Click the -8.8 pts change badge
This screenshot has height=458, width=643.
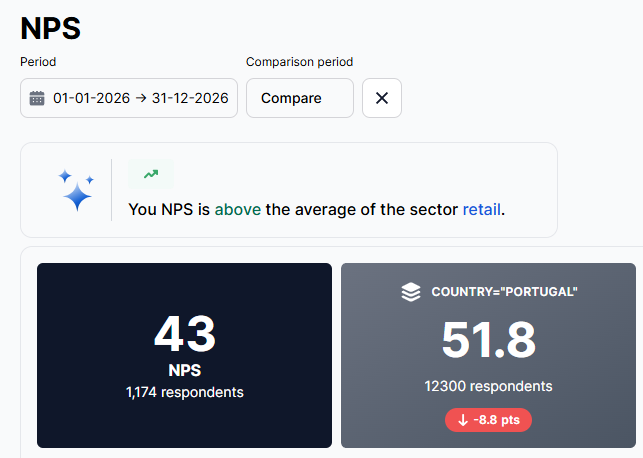tap(488, 420)
